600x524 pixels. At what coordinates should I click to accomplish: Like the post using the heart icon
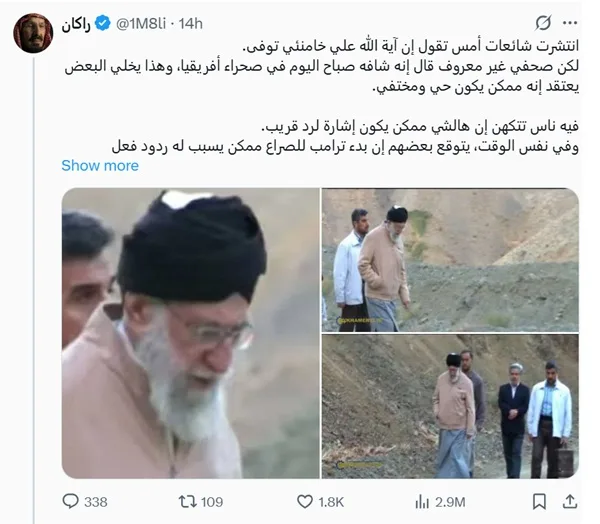pyautogui.click(x=305, y=502)
